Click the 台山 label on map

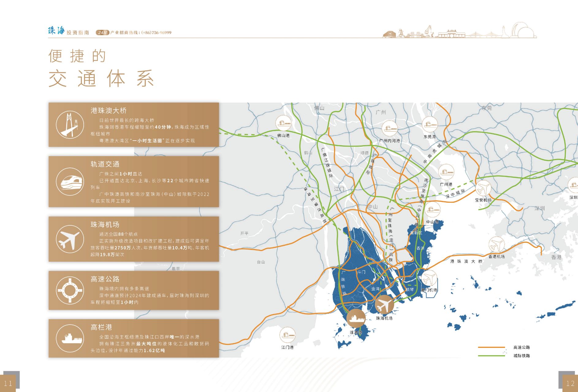(x=261, y=262)
